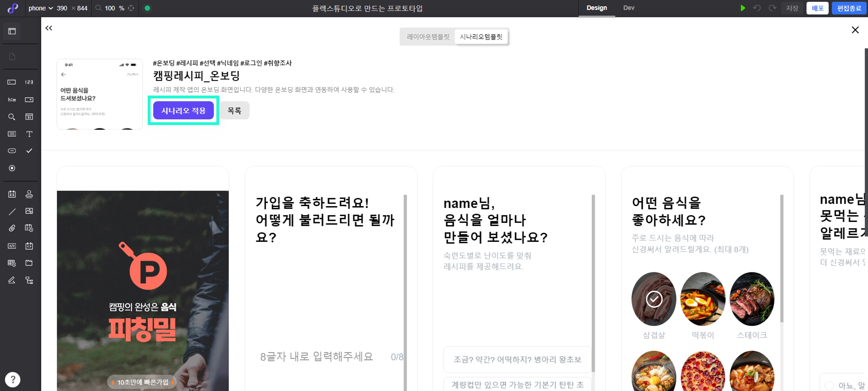The image size is (868, 391).
Task: Run preview with the green play icon
Action: [743, 8]
